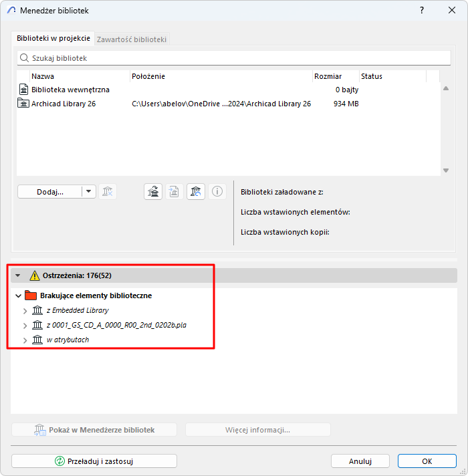The width and height of the screenshot is (468, 476).
Task: Select the Archicad Library 26 folder icon
Action: pyautogui.click(x=23, y=104)
